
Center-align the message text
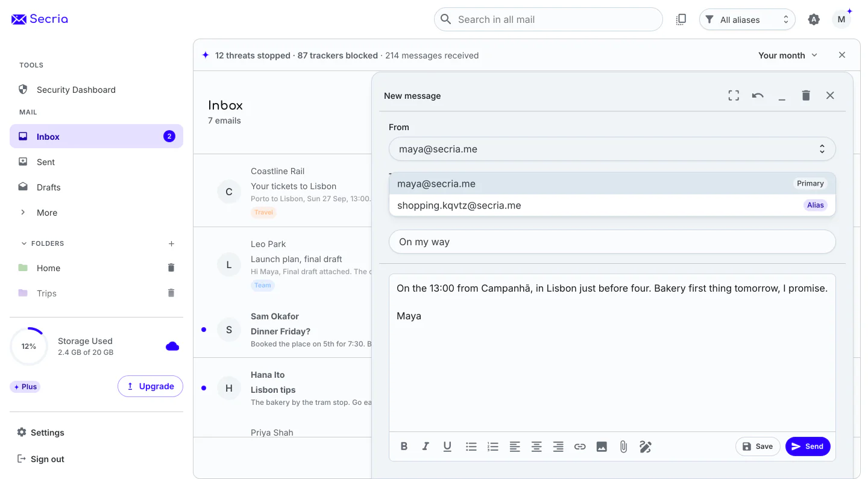[x=536, y=446]
